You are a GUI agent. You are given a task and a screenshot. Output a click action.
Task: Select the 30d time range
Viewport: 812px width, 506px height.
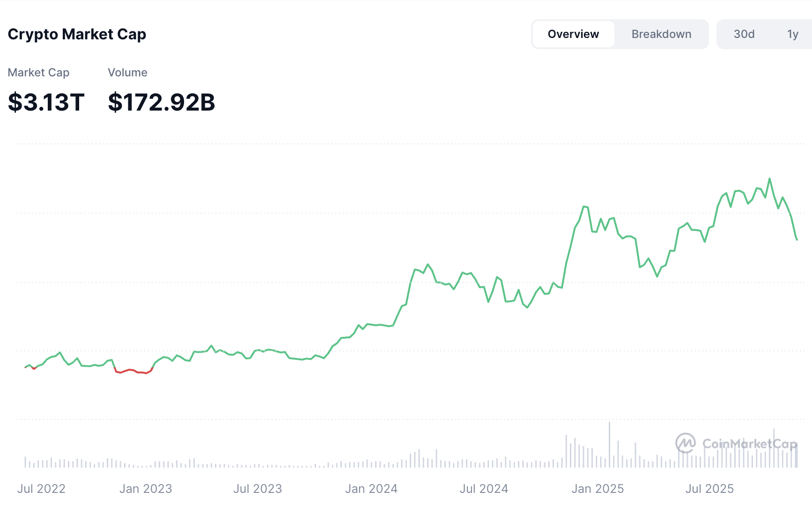[x=744, y=34]
